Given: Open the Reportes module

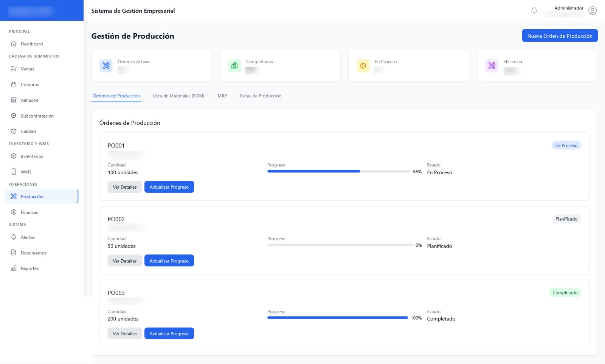Looking at the screenshot, I should pos(30,268).
